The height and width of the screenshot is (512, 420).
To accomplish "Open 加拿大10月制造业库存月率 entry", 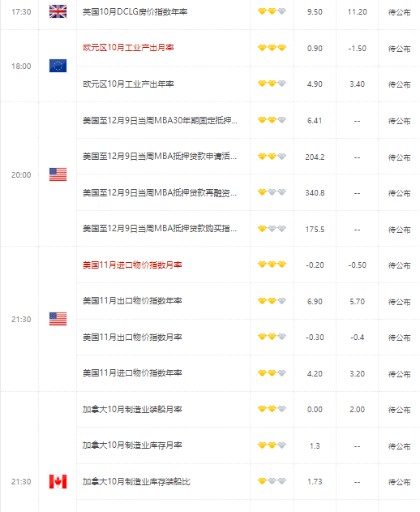I will [x=132, y=445].
